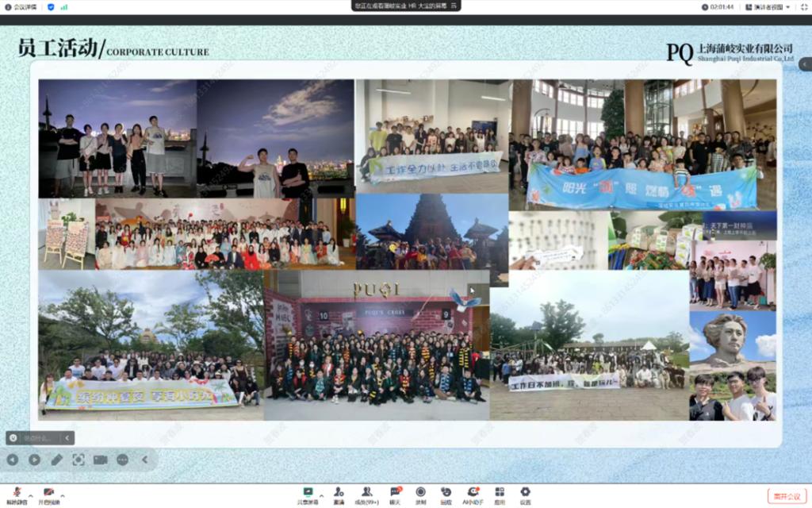Go to the next slide arrow
Screen dimensions: 812x508
tap(34, 460)
